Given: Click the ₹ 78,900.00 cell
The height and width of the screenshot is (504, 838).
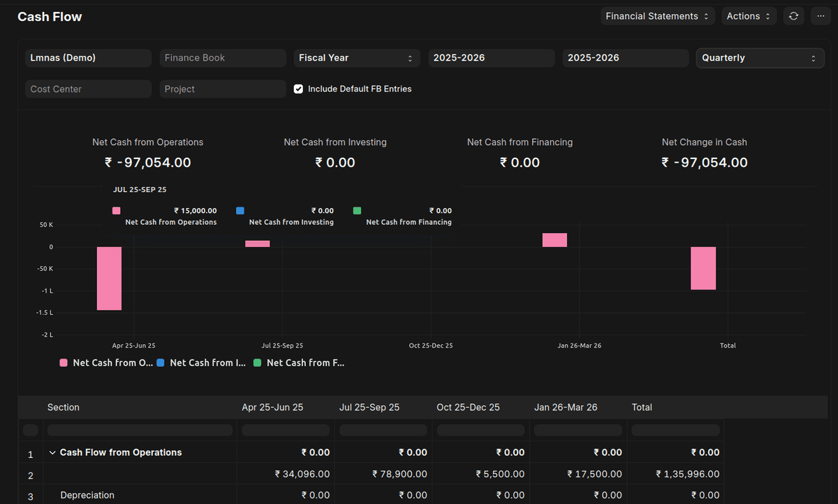Looking at the screenshot, I should click(x=400, y=474).
